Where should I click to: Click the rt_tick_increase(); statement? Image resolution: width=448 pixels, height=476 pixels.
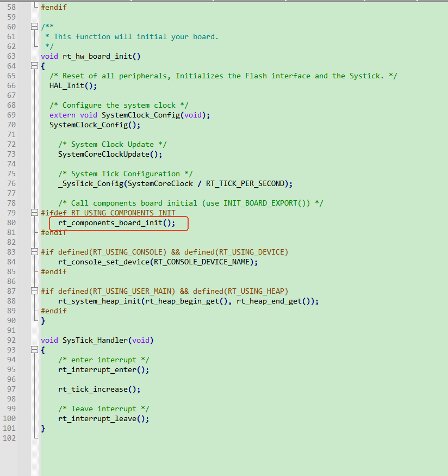(x=99, y=389)
